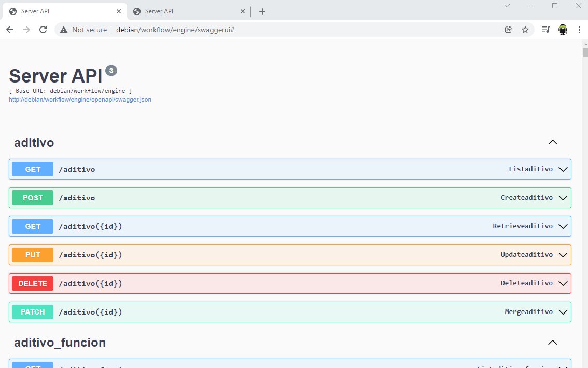
Task: Expand the Retrieveaditivo operation chevron
Action: (x=563, y=226)
